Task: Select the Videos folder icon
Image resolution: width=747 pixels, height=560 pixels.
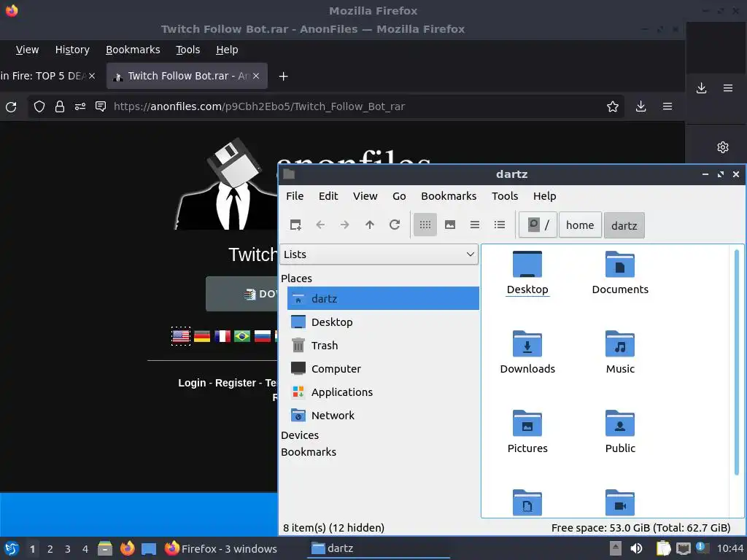Action: point(620,503)
